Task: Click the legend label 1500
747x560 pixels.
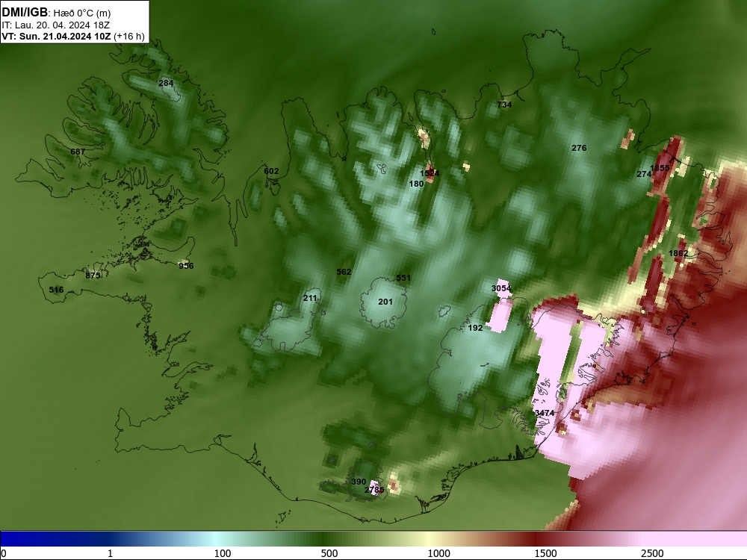Action: coord(545,553)
